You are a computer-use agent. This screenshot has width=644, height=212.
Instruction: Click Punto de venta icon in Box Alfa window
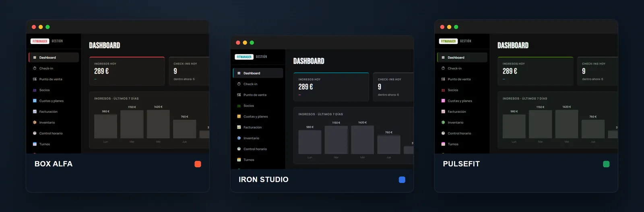[x=35, y=79]
